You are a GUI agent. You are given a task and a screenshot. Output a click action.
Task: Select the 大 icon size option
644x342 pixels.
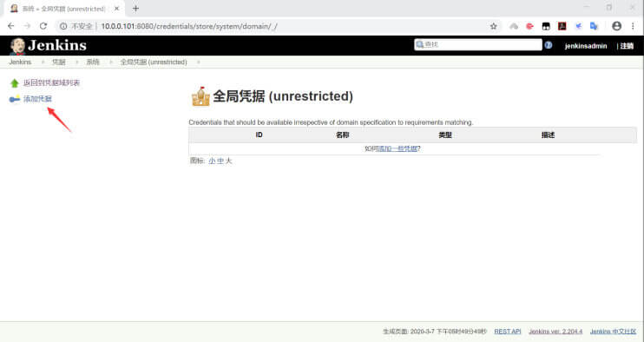pos(229,161)
